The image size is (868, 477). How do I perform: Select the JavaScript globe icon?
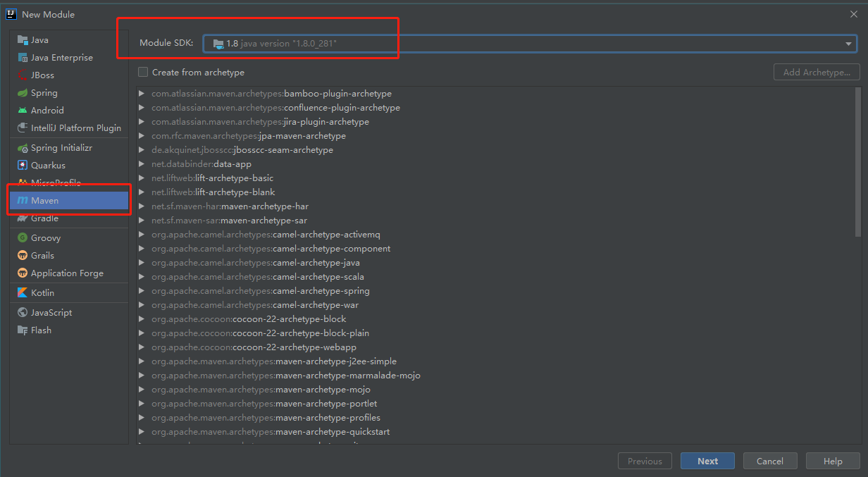point(23,313)
